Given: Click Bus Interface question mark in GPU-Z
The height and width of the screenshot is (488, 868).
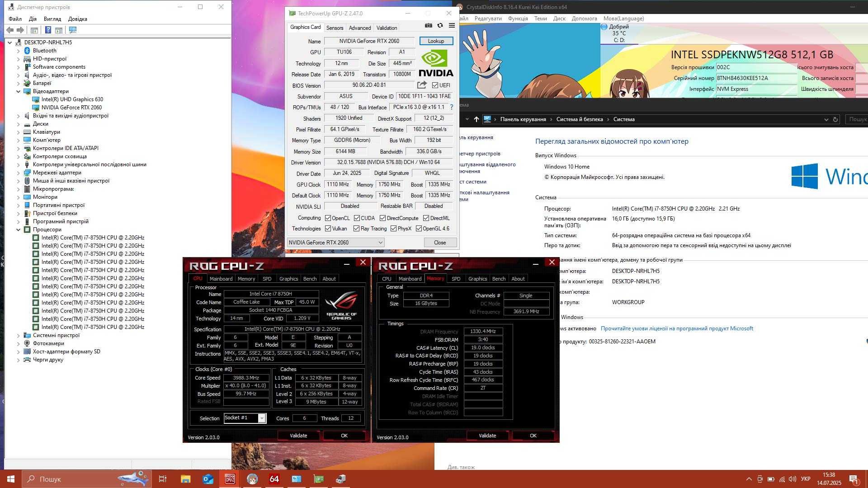Looking at the screenshot, I should (451, 107).
